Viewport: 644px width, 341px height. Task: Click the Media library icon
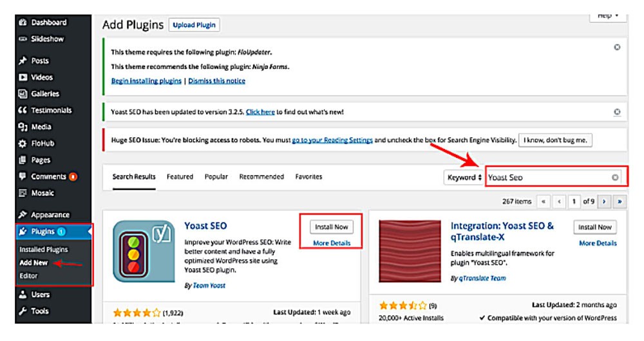pos(23,127)
